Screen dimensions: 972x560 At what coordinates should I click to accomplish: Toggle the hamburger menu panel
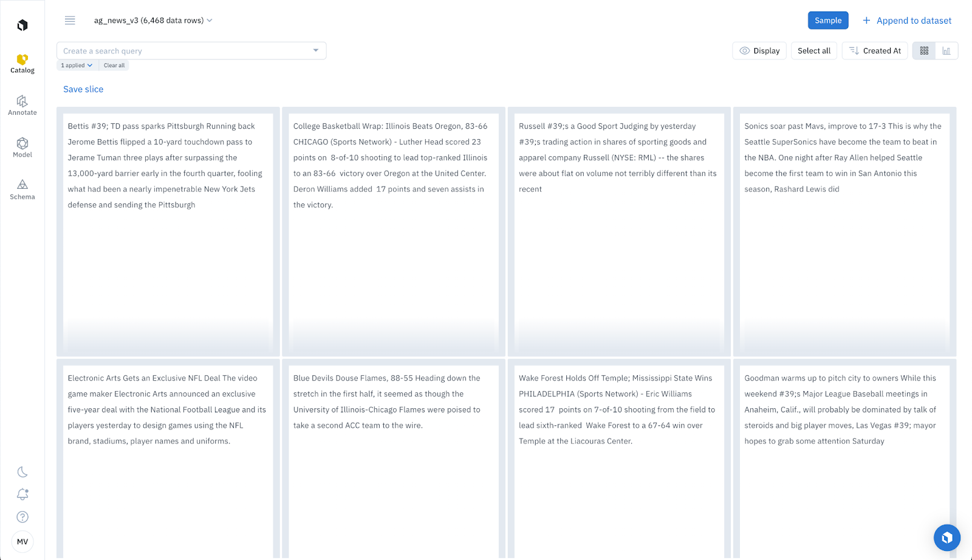pos(70,21)
